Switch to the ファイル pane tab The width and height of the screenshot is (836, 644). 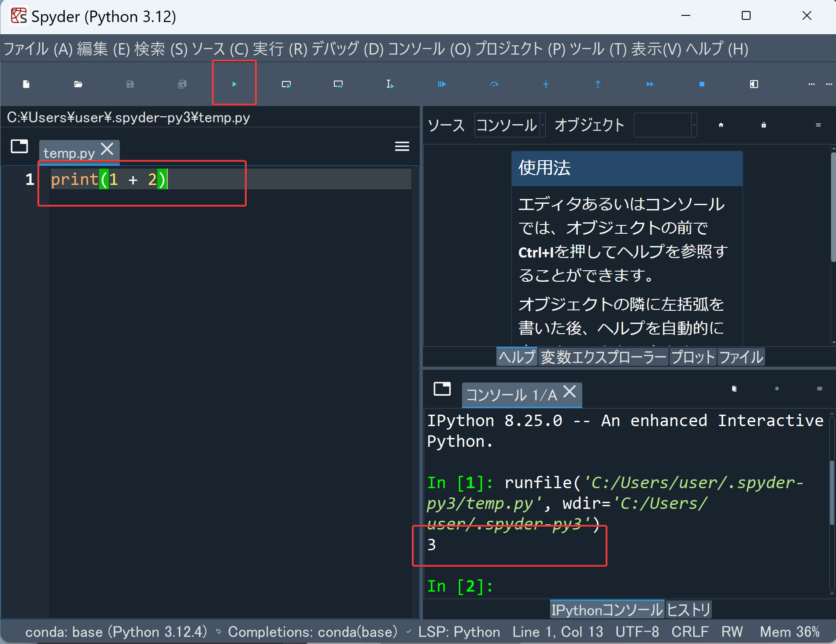pyautogui.click(x=741, y=357)
